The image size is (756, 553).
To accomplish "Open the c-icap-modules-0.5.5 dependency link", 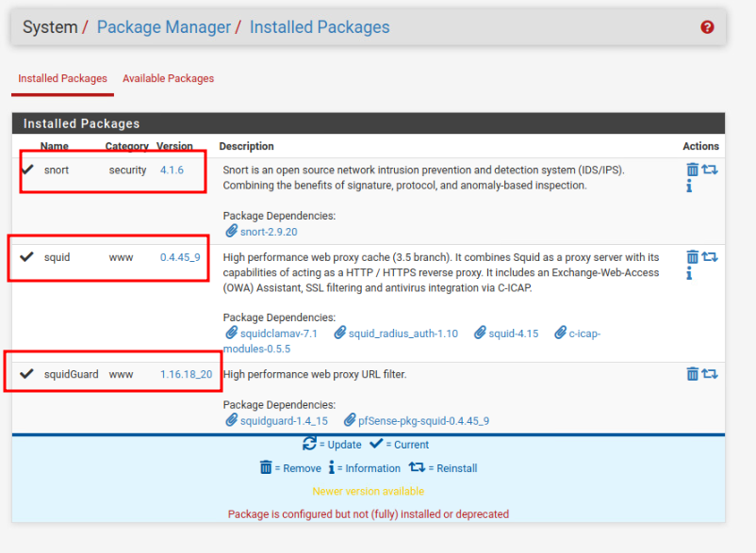I will (x=256, y=349).
